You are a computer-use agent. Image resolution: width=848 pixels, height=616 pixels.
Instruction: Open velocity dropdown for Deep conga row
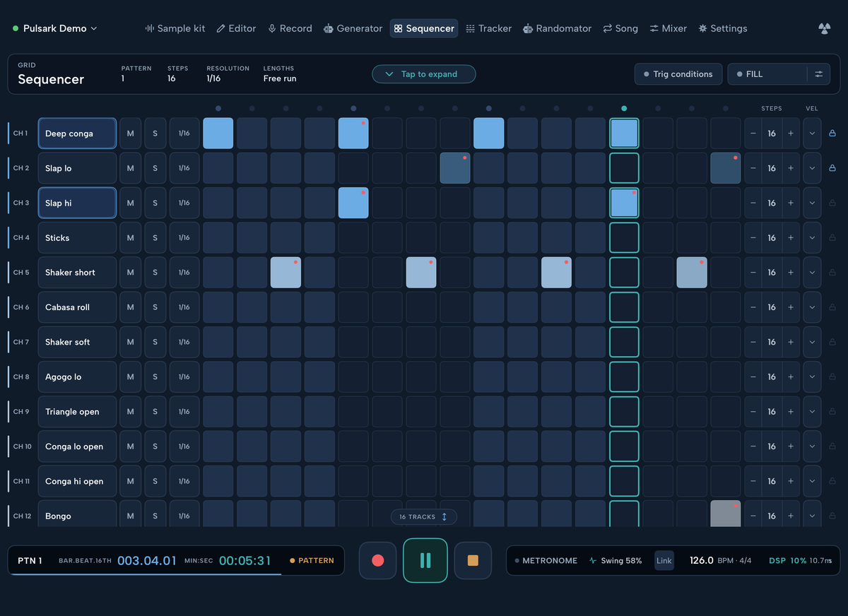812,134
